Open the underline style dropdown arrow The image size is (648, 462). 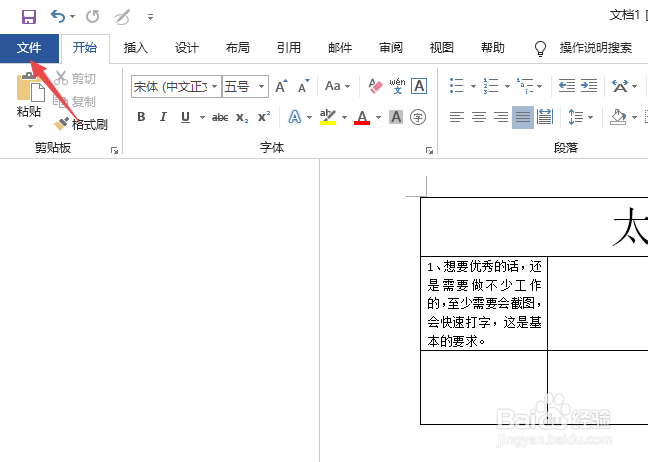point(202,117)
